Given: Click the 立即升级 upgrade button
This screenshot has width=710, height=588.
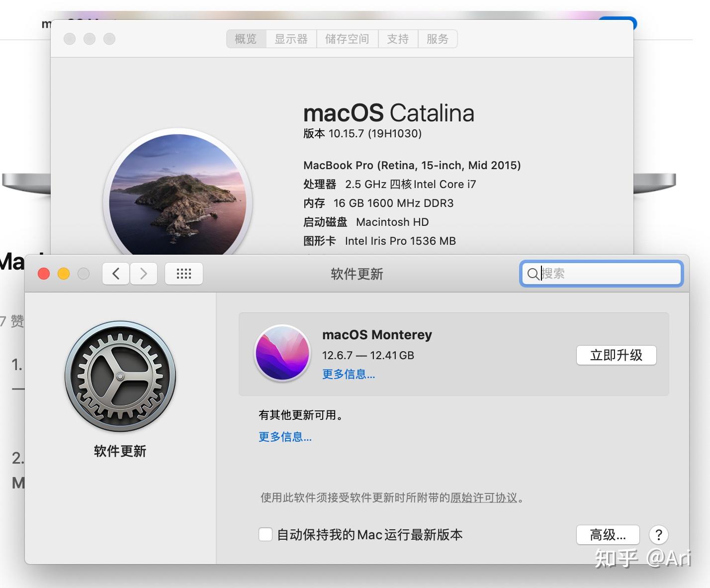Looking at the screenshot, I should [617, 355].
